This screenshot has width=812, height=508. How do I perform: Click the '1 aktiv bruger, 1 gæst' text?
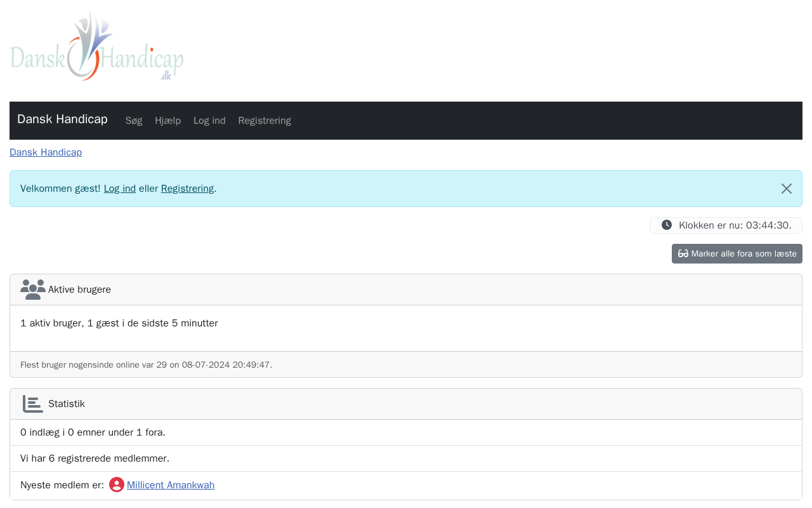(x=119, y=323)
